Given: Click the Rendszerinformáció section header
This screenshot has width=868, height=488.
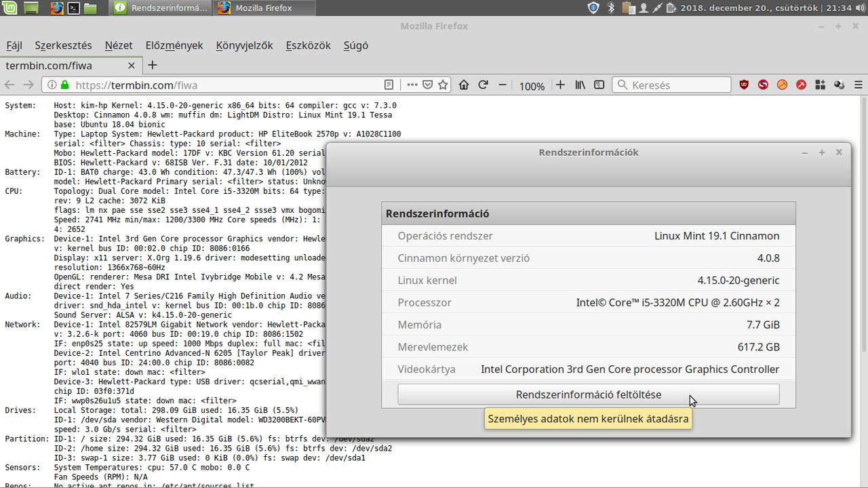Looking at the screenshot, I should tap(589, 213).
